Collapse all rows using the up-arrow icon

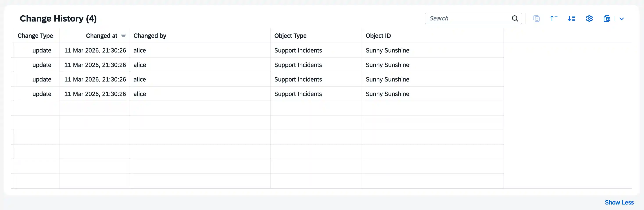pos(554,18)
